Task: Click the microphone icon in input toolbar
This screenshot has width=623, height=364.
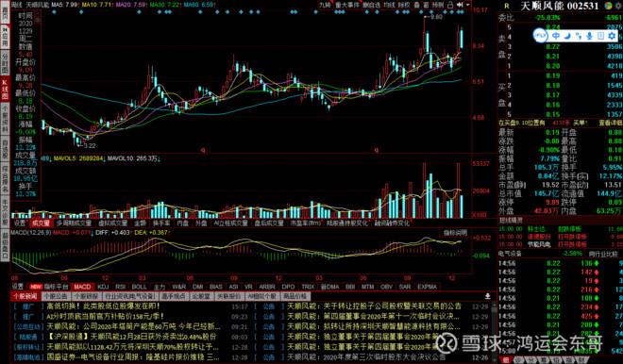Action: (590, 36)
